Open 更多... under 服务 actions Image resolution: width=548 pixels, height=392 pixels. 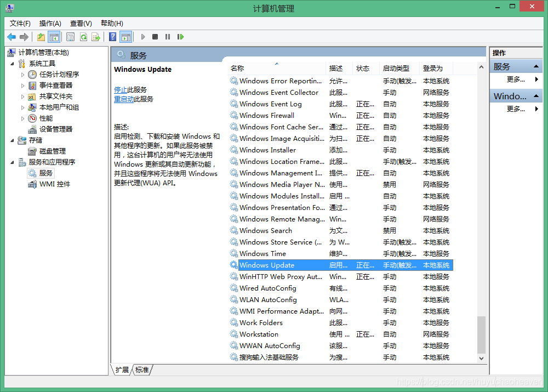[516, 79]
